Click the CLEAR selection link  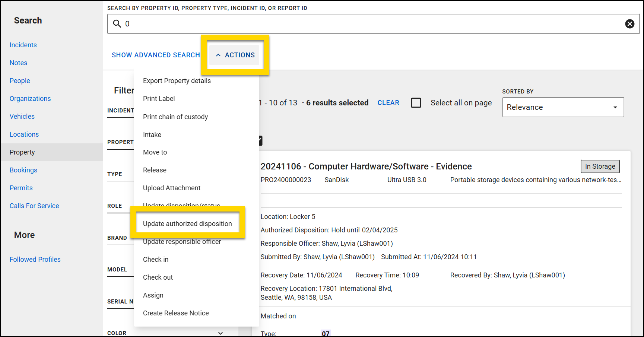(x=388, y=102)
